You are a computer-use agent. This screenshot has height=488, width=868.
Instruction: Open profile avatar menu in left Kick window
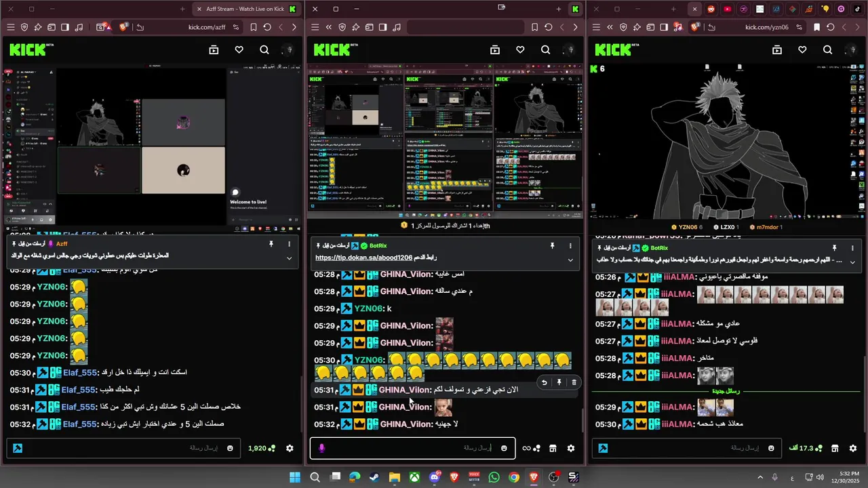[289, 49]
